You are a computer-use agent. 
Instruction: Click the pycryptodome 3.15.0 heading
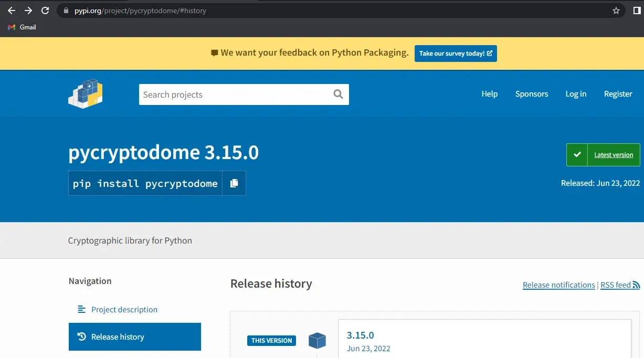click(x=163, y=153)
